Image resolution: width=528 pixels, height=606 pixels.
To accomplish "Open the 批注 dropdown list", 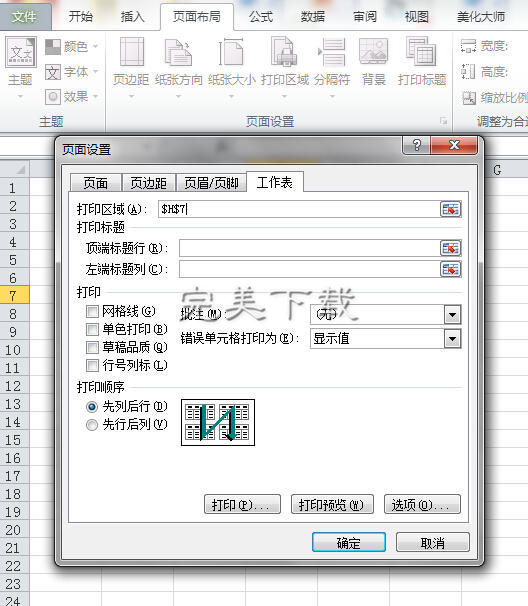I will [452, 315].
